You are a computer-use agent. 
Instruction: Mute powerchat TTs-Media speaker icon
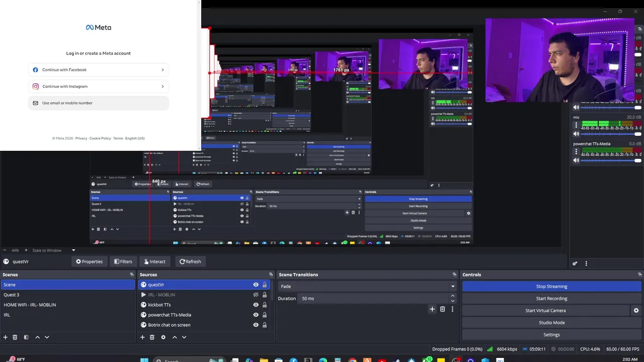(576, 160)
